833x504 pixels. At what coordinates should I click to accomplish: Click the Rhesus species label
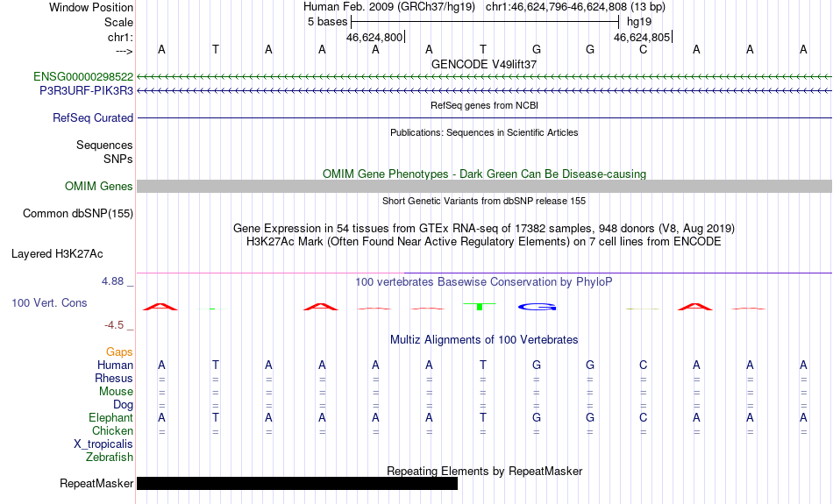114,378
